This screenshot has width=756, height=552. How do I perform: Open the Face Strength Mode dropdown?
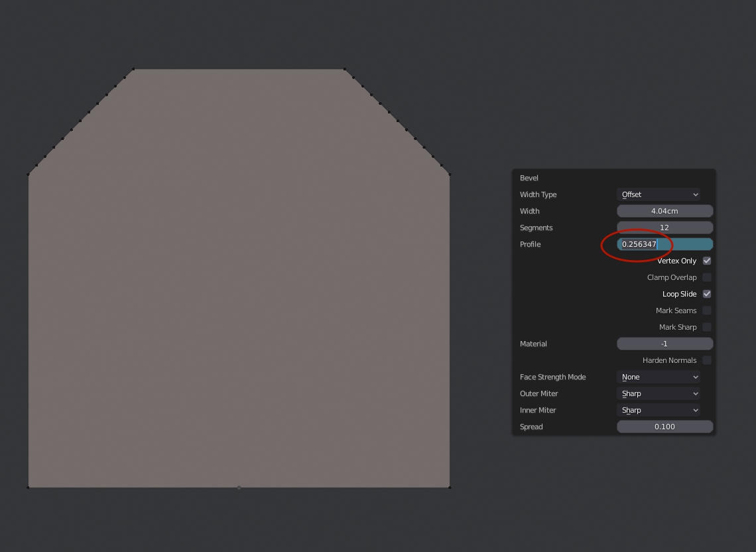pyautogui.click(x=659, y=377)
